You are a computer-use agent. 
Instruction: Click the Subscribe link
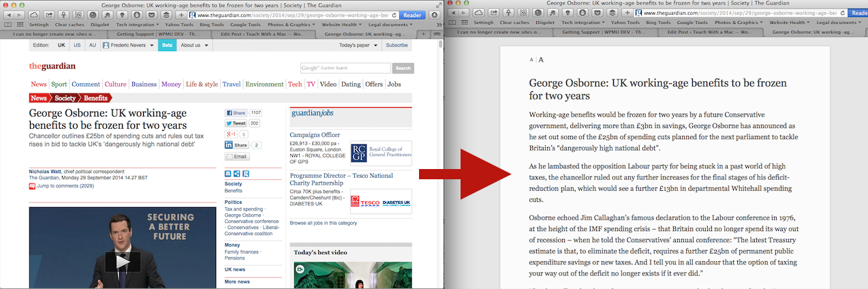click(397, 45)
